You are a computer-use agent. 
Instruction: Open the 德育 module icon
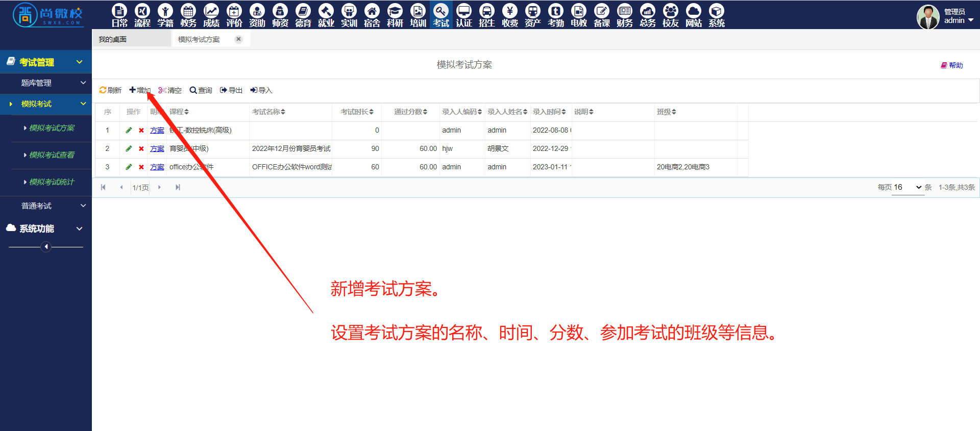tap(303, 15)
